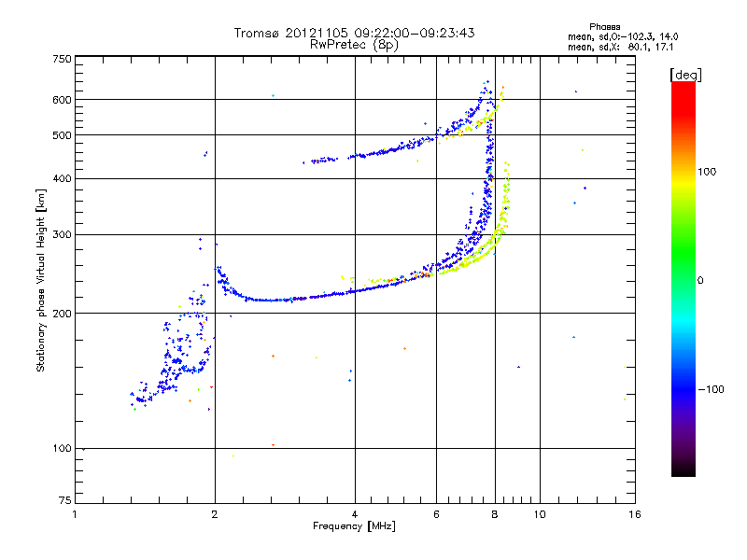Click the y-axis '600' tick label
The image size is (747, 560).
pos(62,100)
